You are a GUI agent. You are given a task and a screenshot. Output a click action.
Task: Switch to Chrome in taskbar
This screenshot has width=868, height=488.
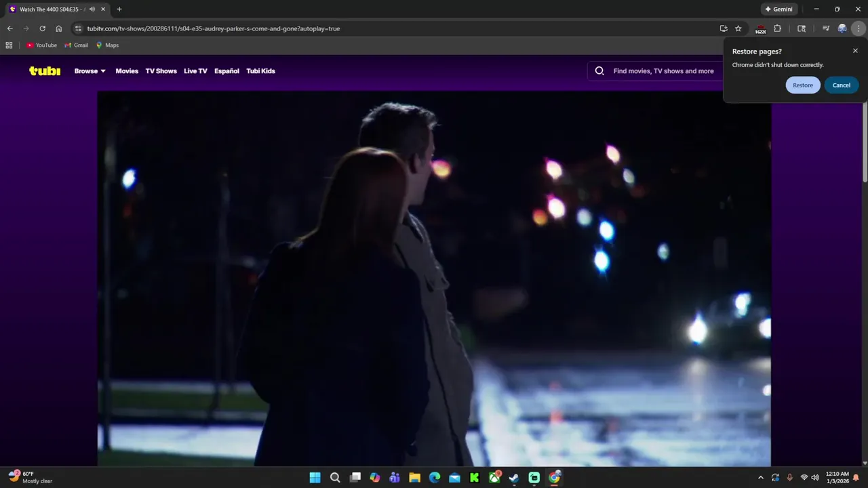coord(555,478)
